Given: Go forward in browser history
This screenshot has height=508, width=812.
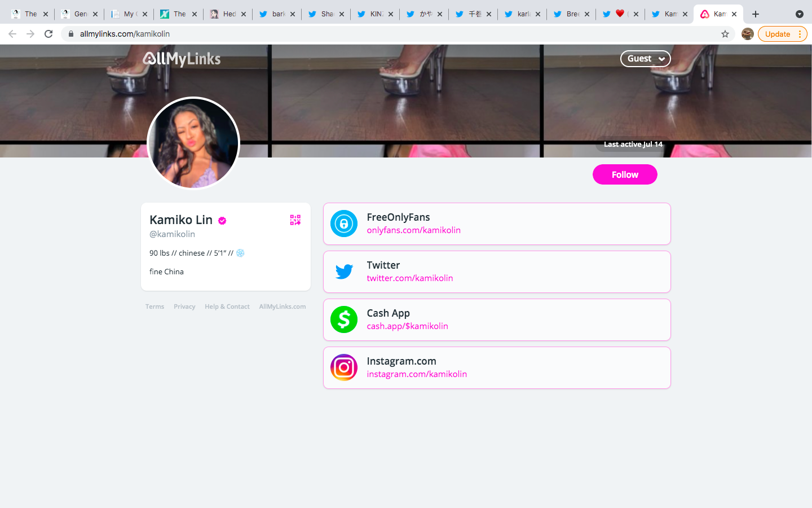Looking at the screenshot, I should click(x=30, y=34).
